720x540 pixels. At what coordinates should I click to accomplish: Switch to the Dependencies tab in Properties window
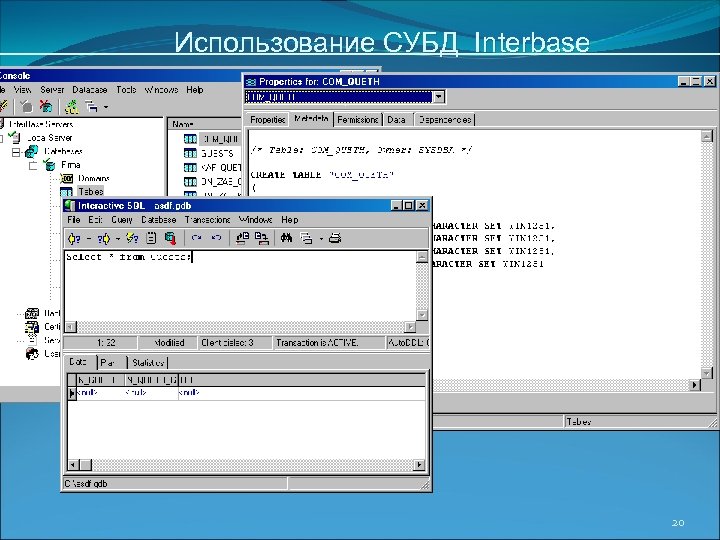444,120
